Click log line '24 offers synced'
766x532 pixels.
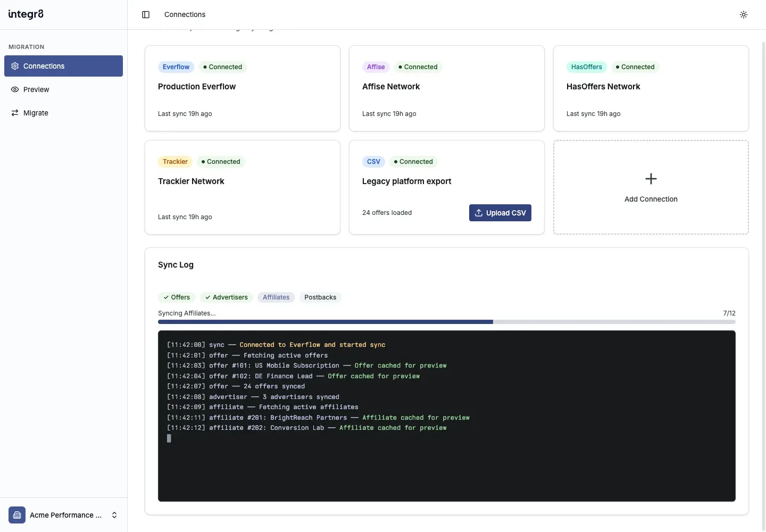[236, 386]
